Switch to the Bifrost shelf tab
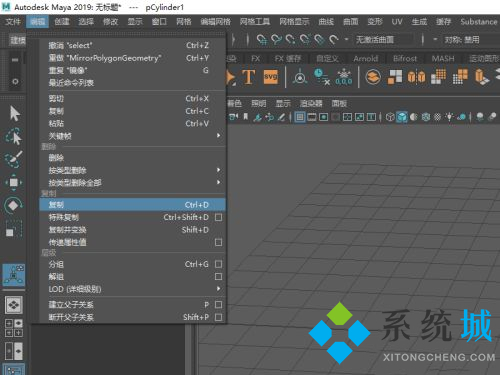500x375 pixels. 405,59
